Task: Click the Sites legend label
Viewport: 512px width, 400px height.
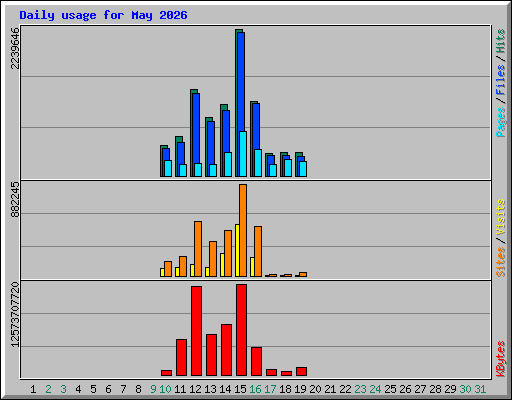Action: [x=500, y=262]
